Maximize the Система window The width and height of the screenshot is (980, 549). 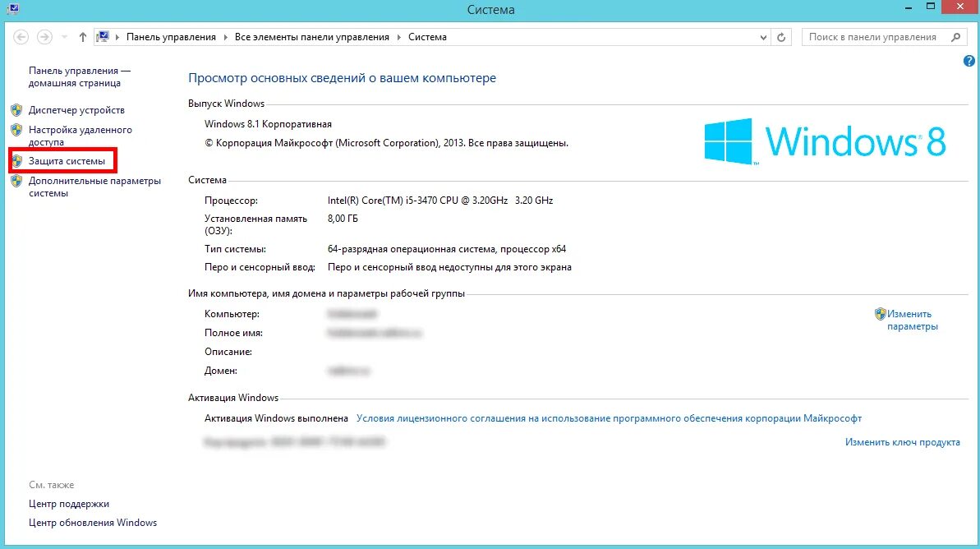click(x=931, y=7)
